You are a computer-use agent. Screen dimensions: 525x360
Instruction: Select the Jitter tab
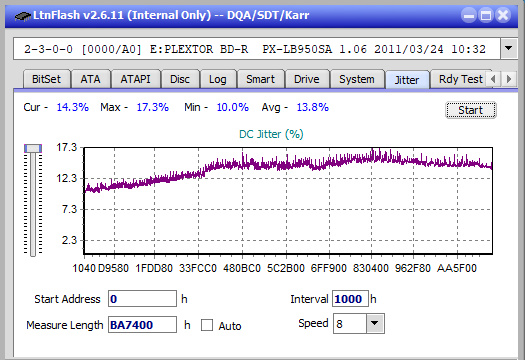pos(407,80)
